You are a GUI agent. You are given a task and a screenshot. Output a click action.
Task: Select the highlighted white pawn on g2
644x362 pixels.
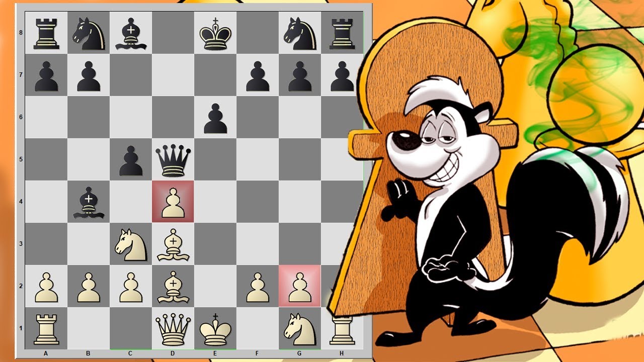(x=300, y=287)
